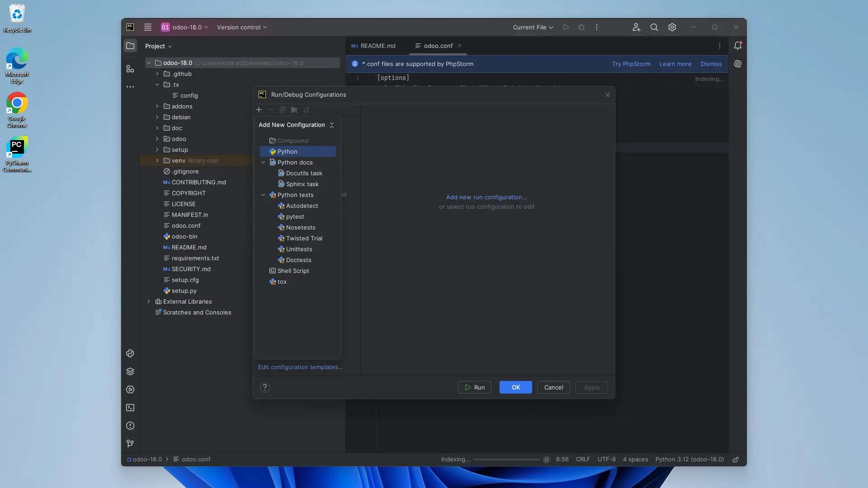Click the CRLF line separator entry
The image size is (868, 488).
tap(583, 459)
